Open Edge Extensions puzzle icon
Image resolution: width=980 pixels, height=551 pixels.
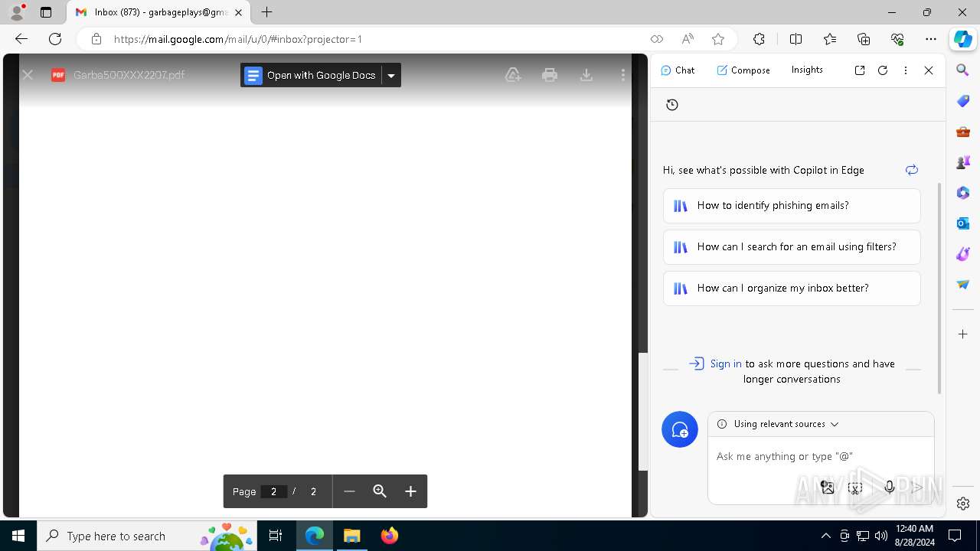tap(759, 39)
